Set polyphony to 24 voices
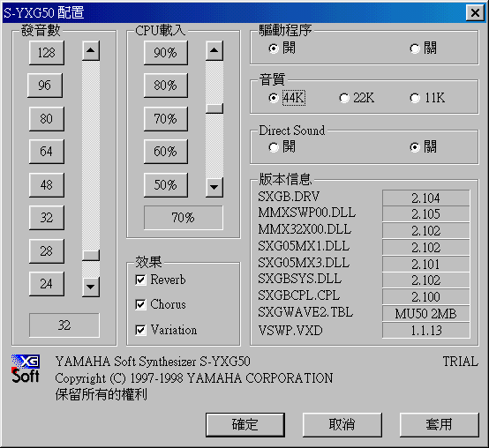 pos(47,284)
